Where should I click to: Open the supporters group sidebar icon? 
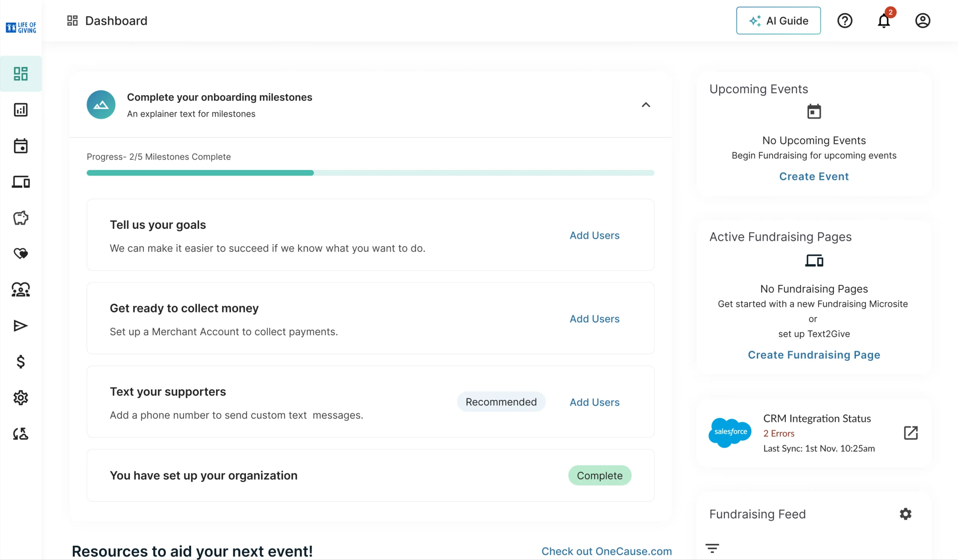(x=21, y=290)
